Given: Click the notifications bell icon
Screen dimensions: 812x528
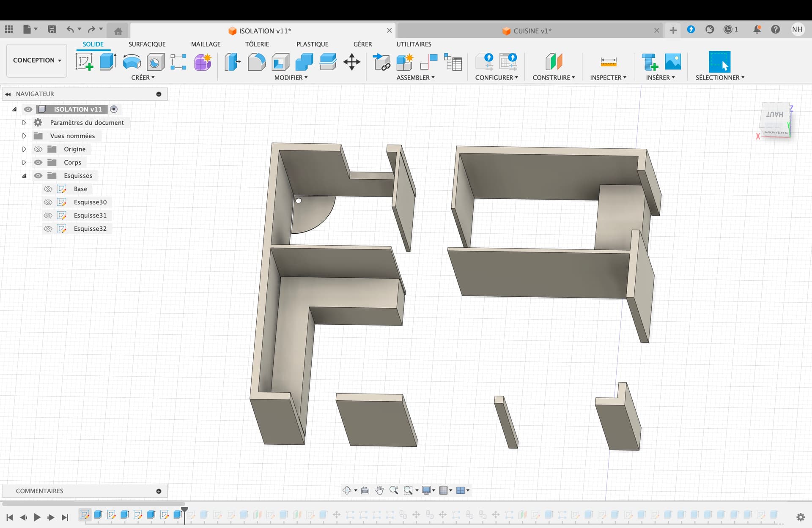Looking at the screenshot, I should (757, 29).
